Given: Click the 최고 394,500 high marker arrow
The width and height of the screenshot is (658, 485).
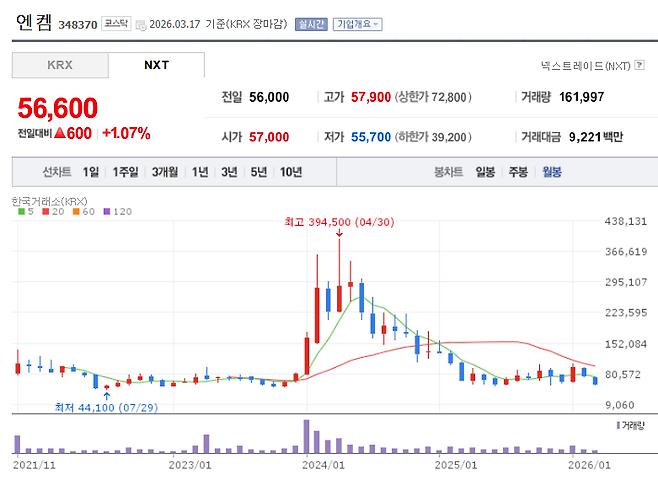Looking at the screenshot, I should [x=340, y=235].
